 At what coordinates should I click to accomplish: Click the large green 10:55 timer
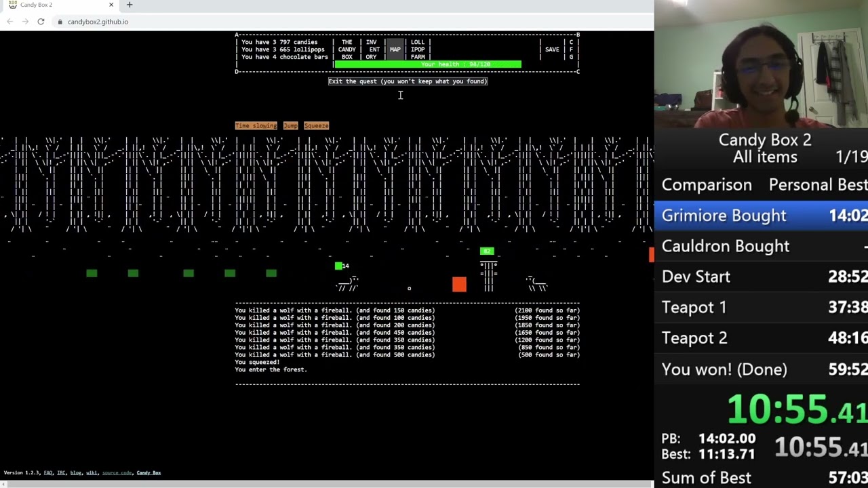[x=797, y=409]
